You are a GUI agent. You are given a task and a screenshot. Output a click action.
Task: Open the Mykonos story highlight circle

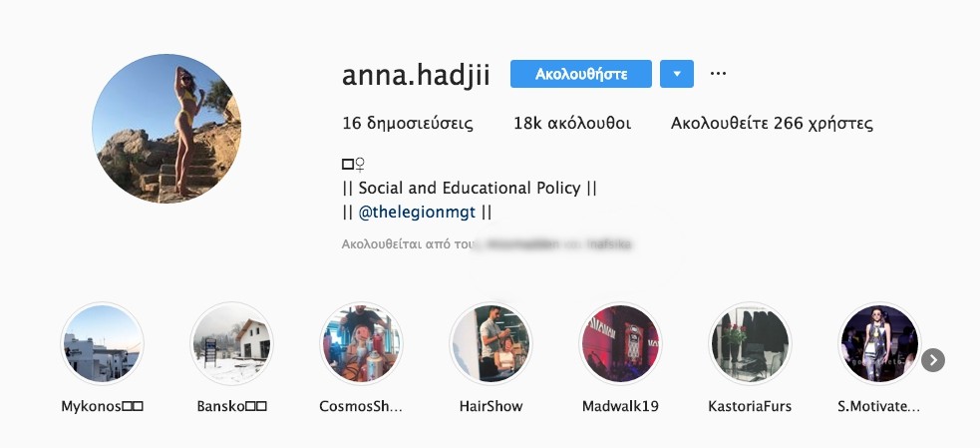coord(103,343)
